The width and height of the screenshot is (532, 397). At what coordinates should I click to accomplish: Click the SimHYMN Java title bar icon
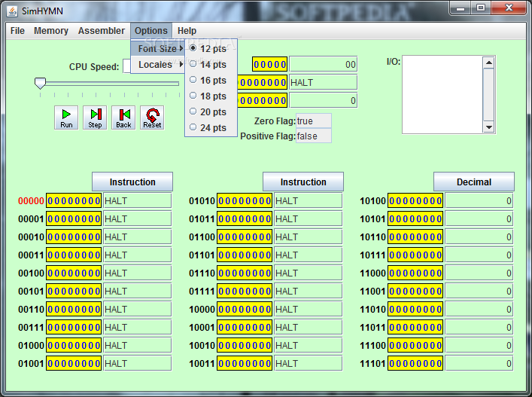point(12,11)
